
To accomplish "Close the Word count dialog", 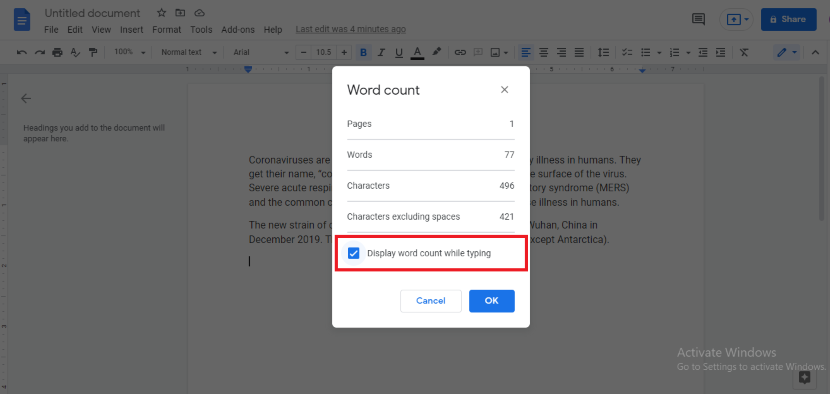I will [x=504, y=89].
